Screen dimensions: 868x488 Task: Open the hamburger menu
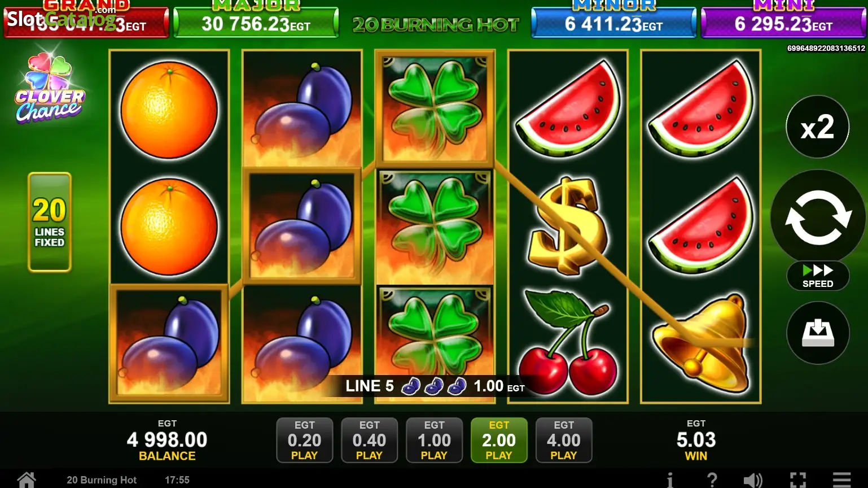coord(841,480)
